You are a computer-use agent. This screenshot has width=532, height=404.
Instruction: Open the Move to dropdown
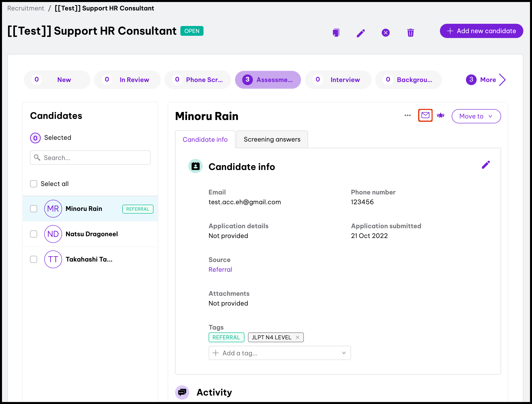476,116
